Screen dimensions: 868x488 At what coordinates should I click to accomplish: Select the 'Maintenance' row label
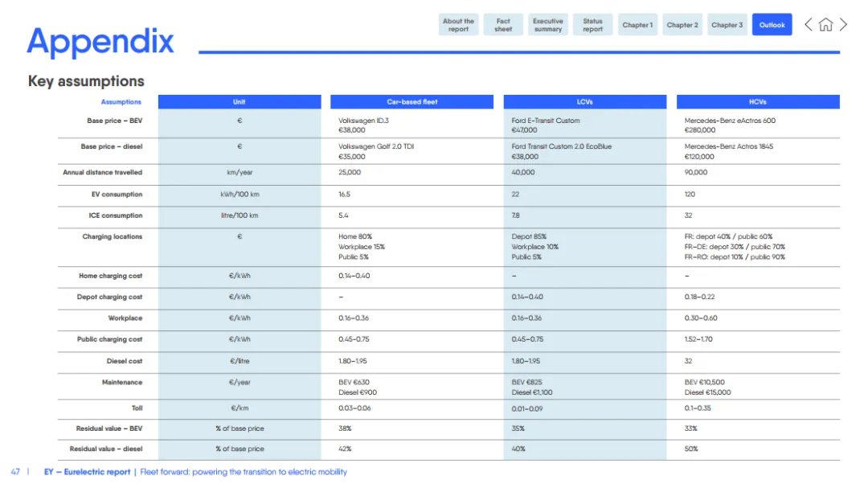point(122,382)
